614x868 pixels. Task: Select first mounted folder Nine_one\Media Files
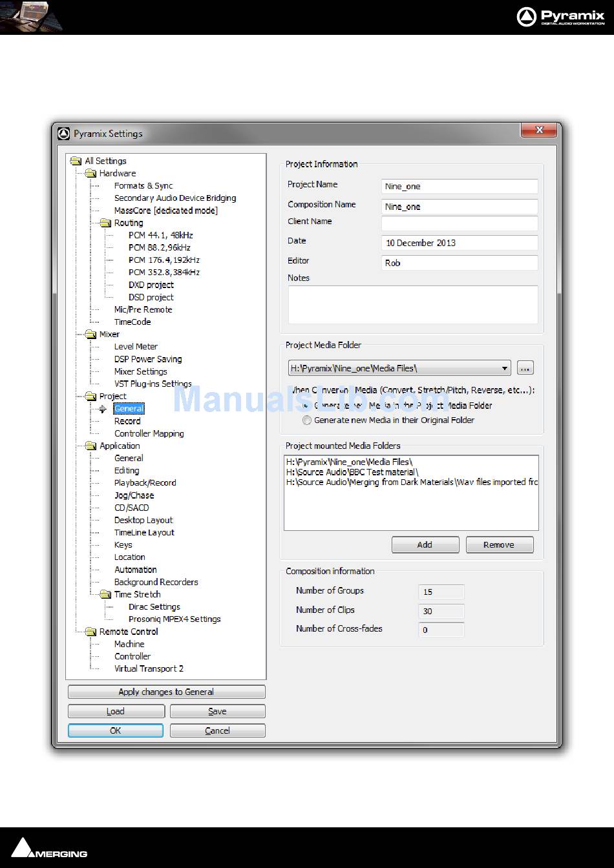point(349,462)
